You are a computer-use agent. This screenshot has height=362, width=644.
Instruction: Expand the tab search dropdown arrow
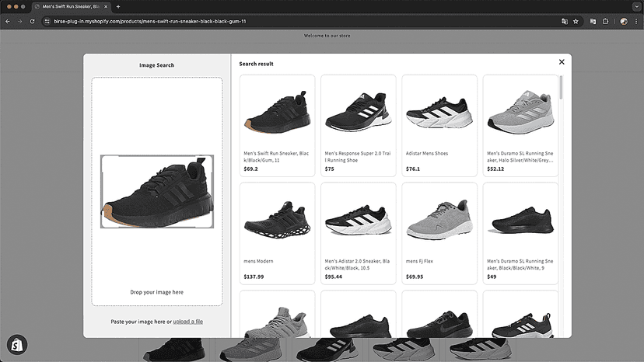636,6
